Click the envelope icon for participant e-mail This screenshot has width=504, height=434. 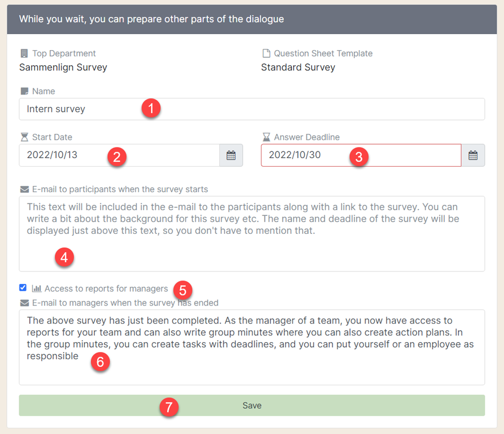24,189
